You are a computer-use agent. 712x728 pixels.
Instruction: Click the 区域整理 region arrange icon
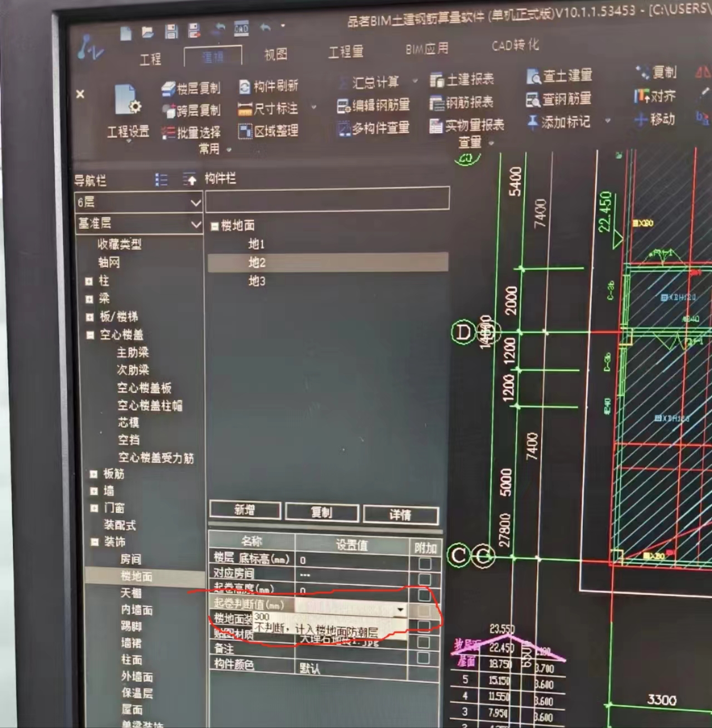point(245,131)
